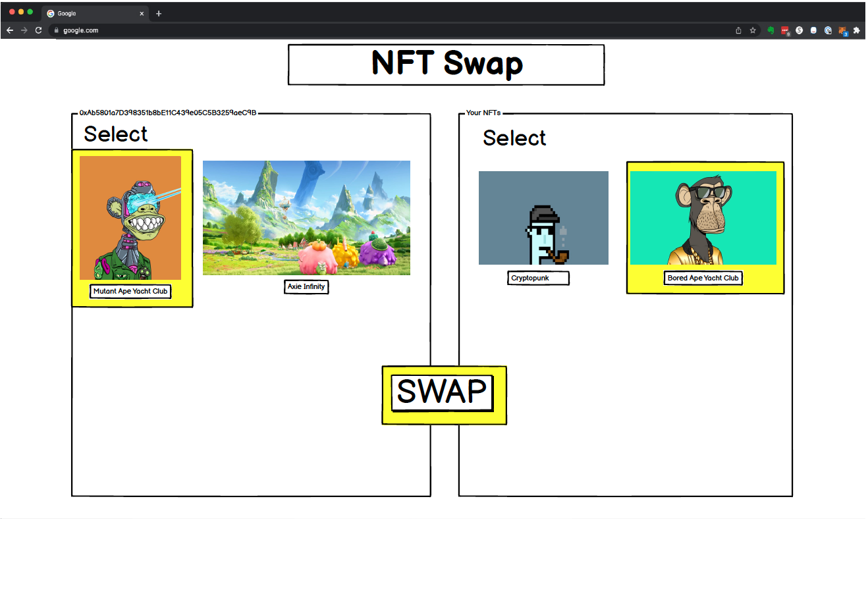Click the 0xAb5801a7D398351b8bE11C439e05C5B3259aeC9B address

click(168, 113)
